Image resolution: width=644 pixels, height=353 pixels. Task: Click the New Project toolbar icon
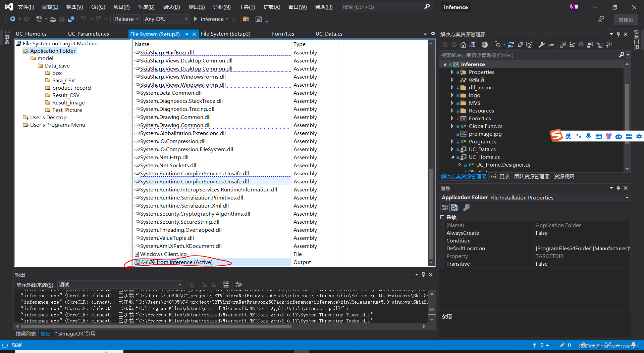pos(39,19)
